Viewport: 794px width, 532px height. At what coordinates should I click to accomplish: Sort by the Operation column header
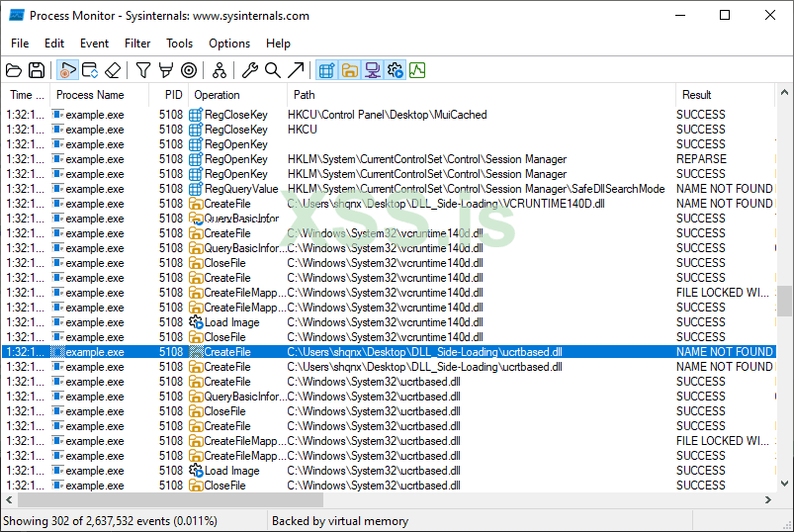237,95
